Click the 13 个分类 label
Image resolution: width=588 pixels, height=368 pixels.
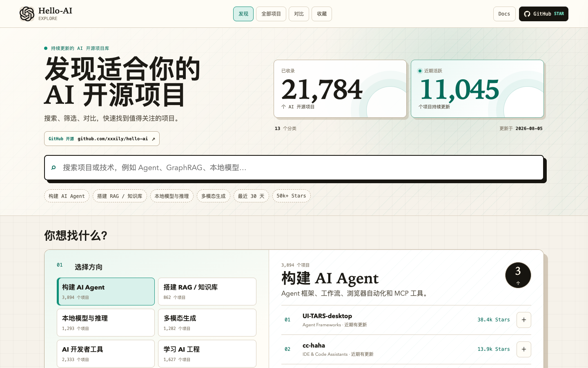coord(285,128)
